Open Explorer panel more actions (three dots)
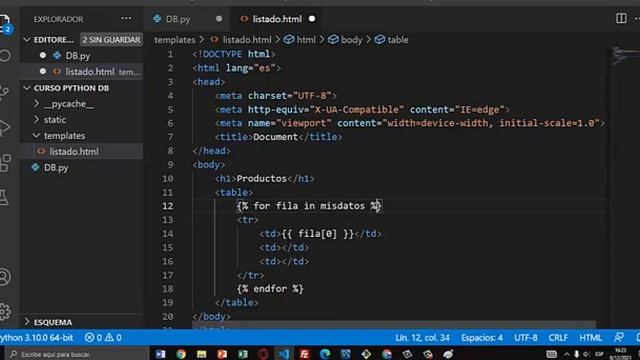 126,19
